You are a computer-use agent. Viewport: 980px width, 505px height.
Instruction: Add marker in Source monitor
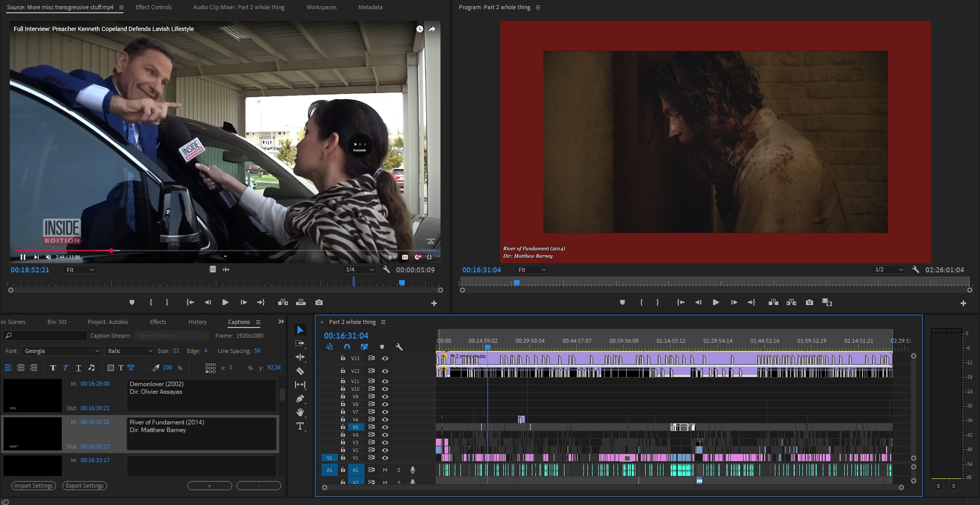click(132, 302)
